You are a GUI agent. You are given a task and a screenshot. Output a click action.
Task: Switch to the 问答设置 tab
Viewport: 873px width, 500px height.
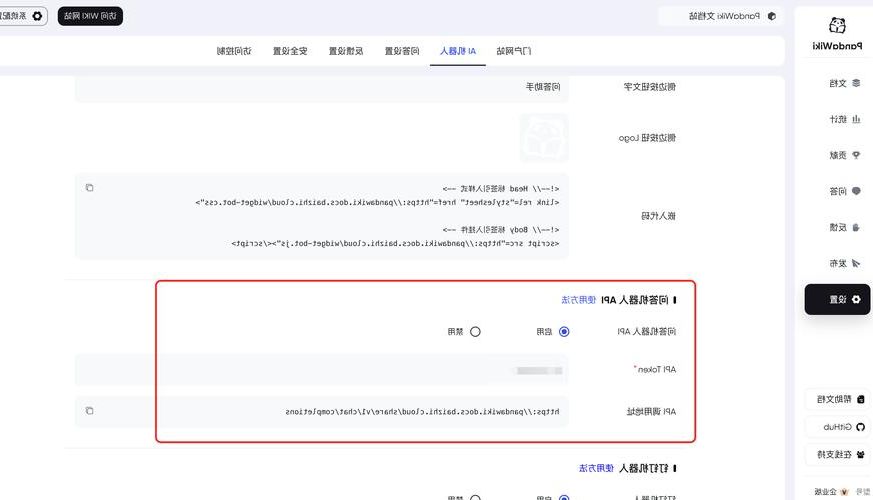pos(402,51)
